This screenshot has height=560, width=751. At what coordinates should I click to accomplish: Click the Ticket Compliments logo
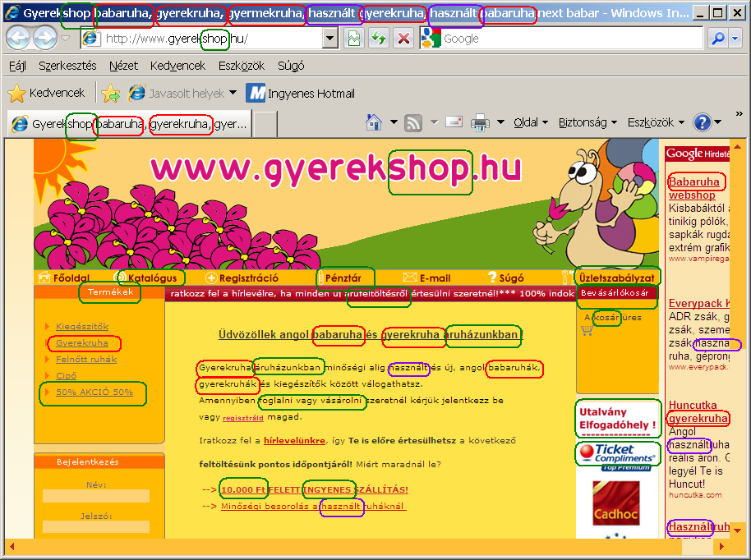(x=617, y=455)
